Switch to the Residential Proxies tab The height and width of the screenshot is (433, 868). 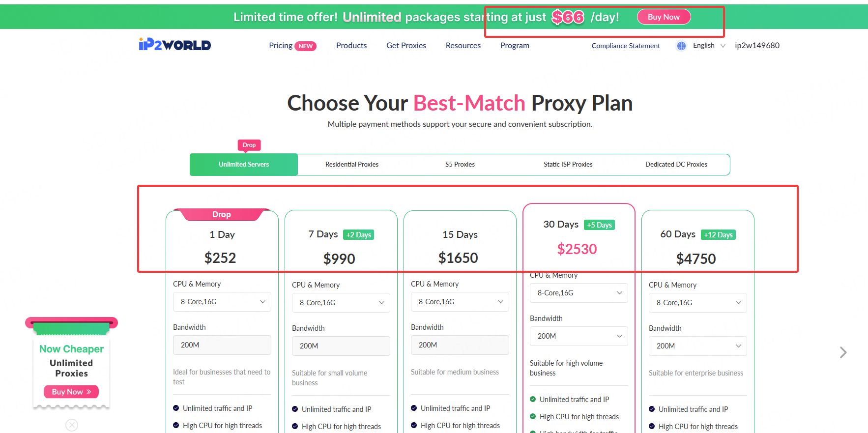point(352,165)
